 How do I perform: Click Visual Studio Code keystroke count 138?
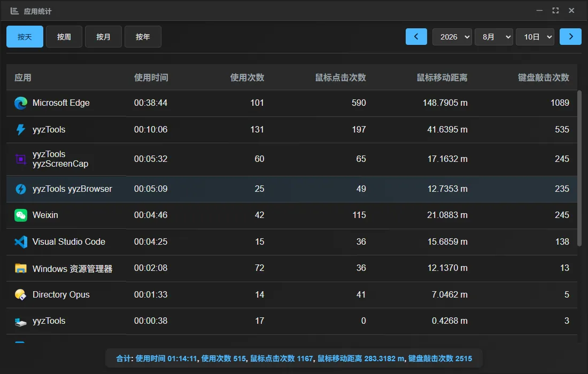(562, 241)
